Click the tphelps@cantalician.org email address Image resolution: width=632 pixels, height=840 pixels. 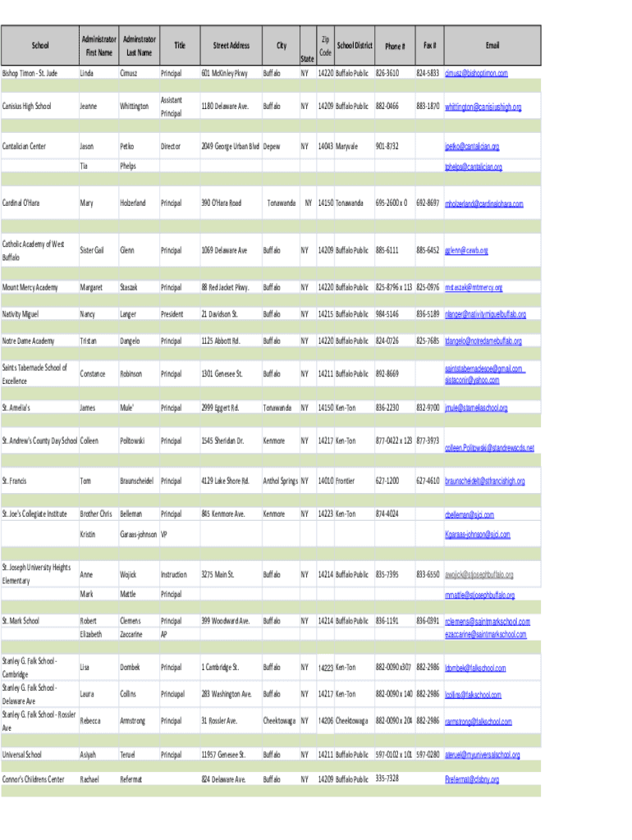pos(473,167)
